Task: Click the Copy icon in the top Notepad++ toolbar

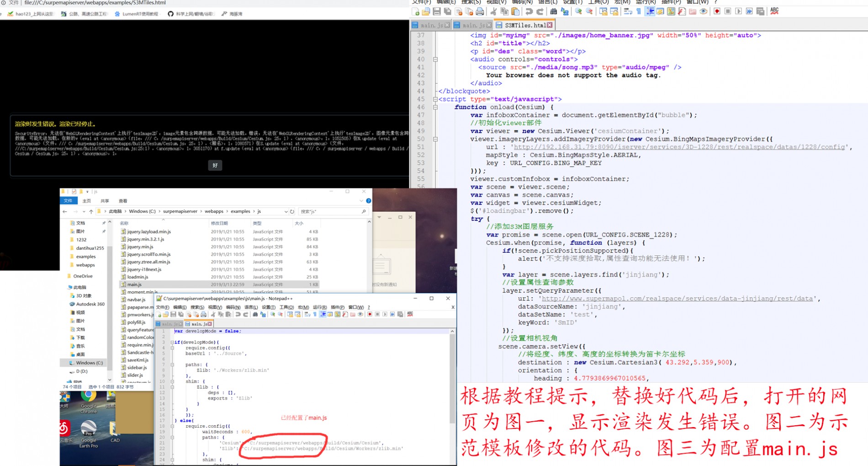Action: tap(504, 11)
